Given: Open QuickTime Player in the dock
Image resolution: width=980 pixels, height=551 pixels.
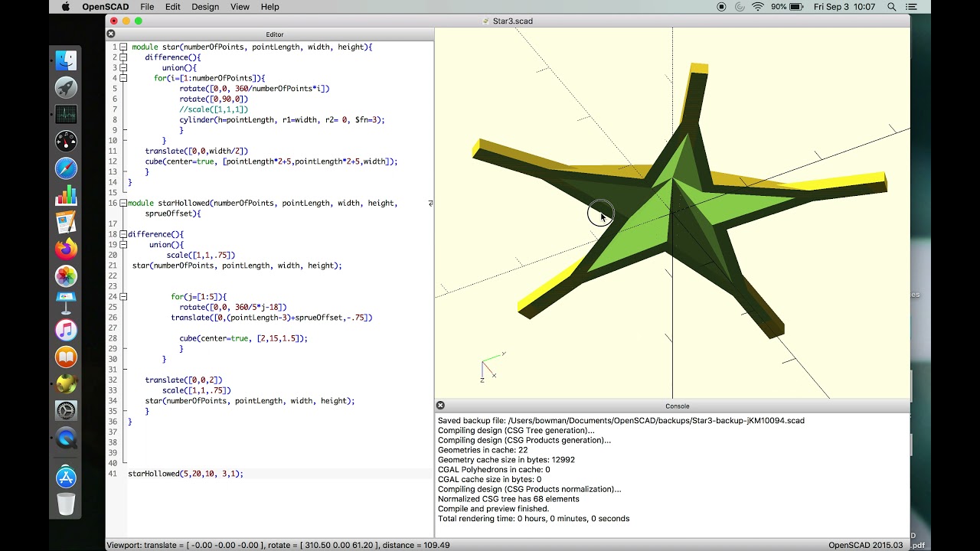Looking at the screenshot, I should coord(66,439).
